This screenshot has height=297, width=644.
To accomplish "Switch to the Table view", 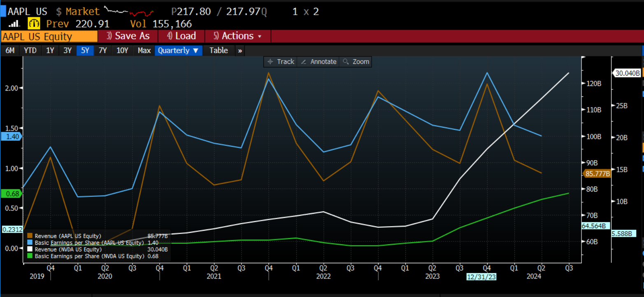I will point(219,51).
